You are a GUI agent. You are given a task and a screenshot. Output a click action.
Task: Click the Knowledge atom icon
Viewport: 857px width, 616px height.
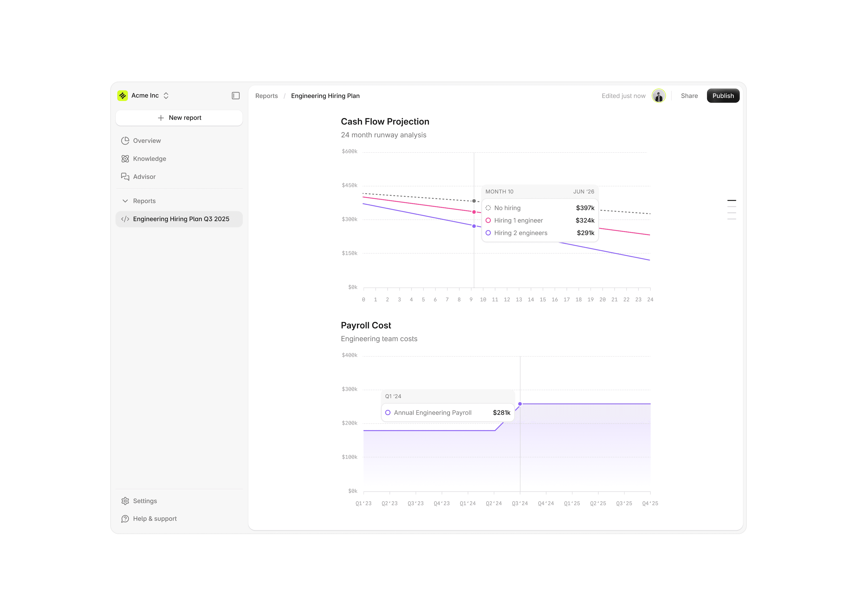click(125, 159)
